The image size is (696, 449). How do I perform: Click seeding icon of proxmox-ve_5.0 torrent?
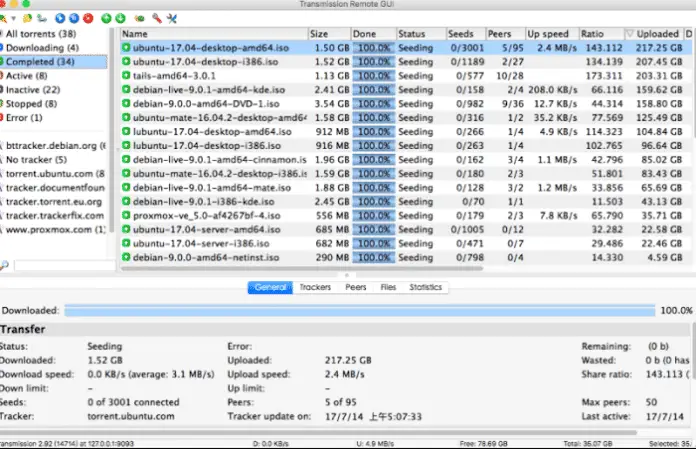126,215
